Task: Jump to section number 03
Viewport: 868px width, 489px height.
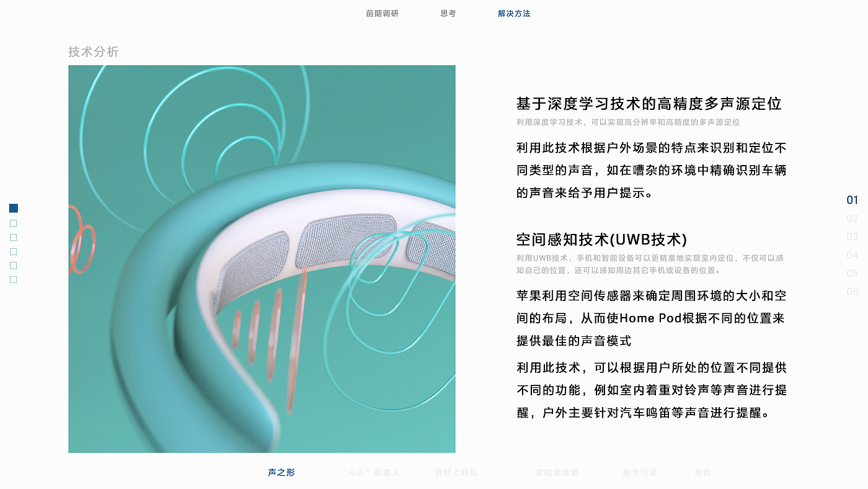Action: pos(852,236)
